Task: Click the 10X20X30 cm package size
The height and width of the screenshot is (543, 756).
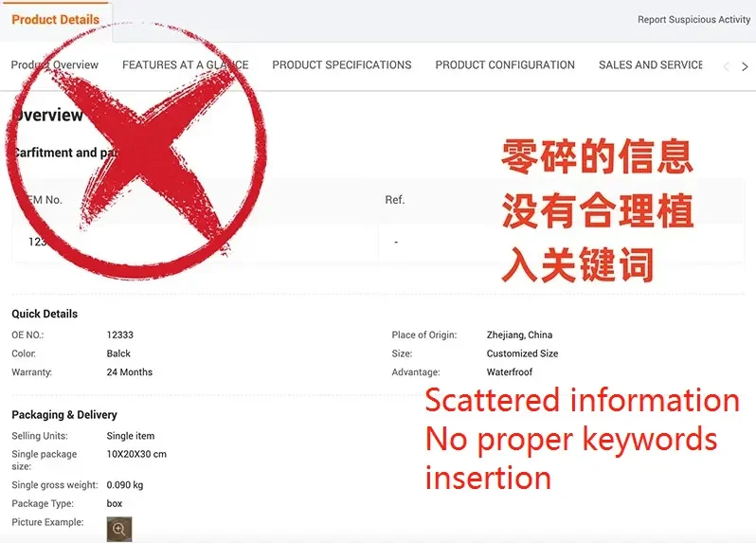Action: pyautogui.click(x=136, y=454)
